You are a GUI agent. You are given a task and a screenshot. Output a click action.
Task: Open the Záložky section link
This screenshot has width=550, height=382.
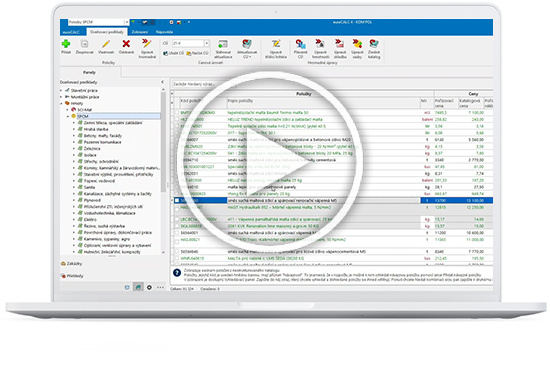(x=74, y=263)
